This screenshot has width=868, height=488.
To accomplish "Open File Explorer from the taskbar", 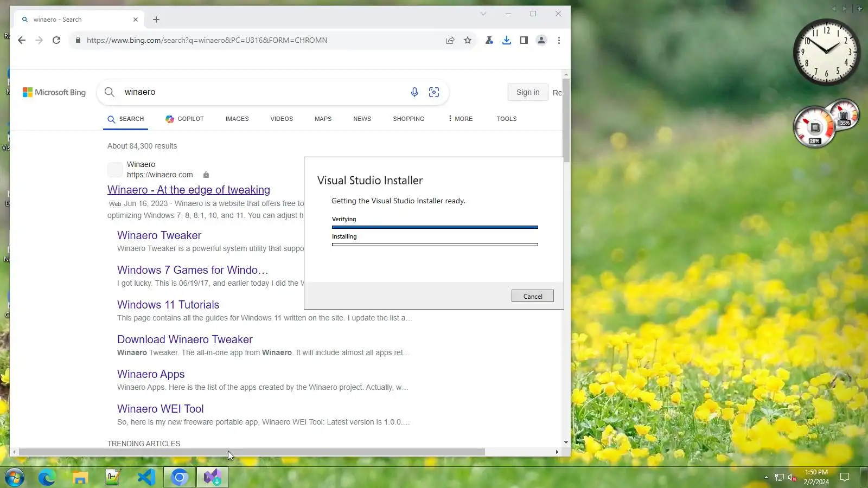I will point(80,478).
